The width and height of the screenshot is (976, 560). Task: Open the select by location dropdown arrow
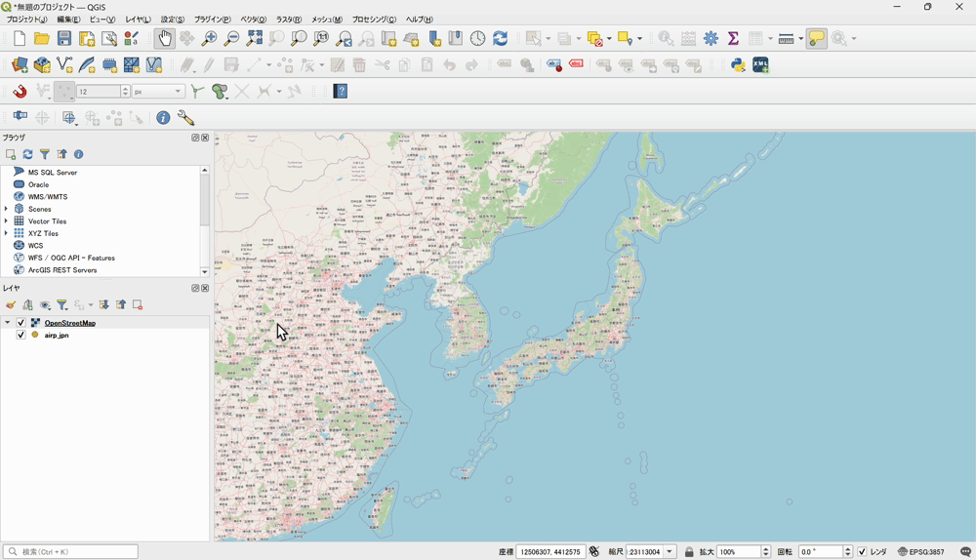click(639, 39)
